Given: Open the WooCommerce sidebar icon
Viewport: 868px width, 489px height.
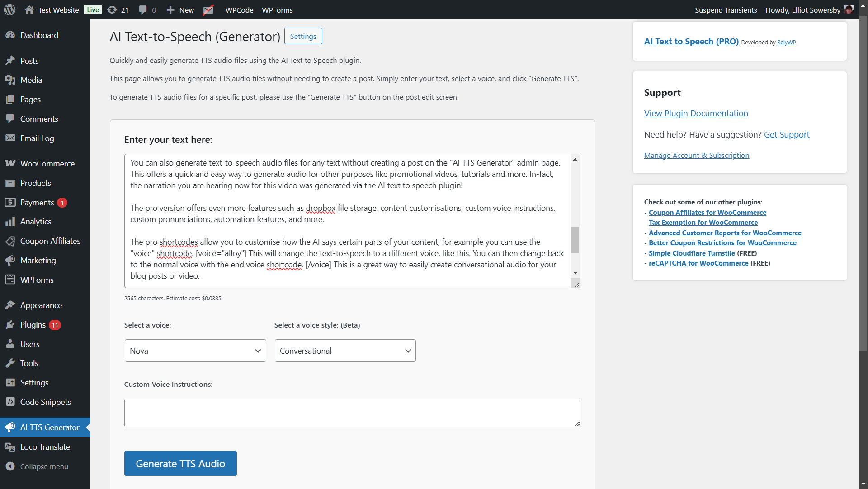Looking at the screenshot, I should point(11,163).
